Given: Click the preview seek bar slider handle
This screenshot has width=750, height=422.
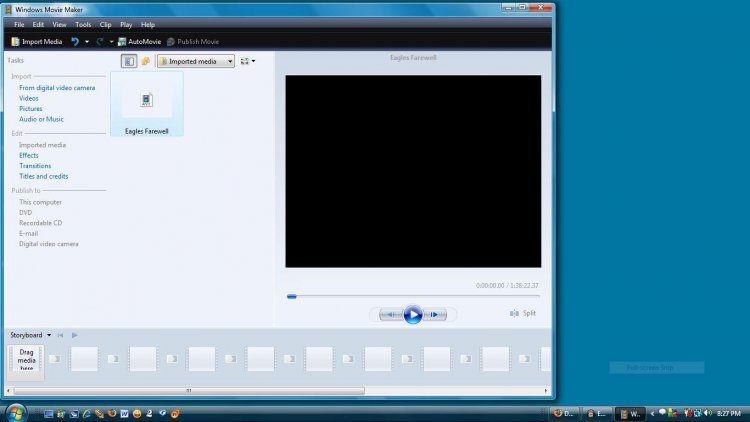Looking at the screenshot, I should (292, 297).
